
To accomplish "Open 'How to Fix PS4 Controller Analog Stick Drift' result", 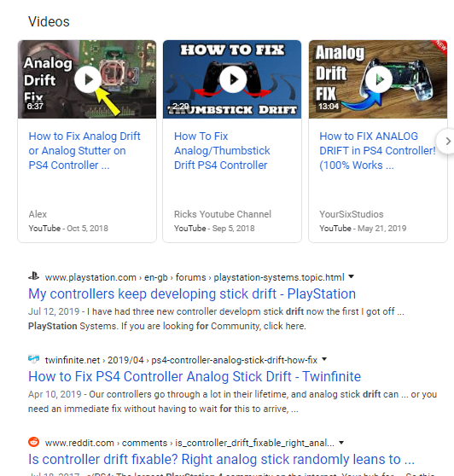I will [x=195, y=376].
